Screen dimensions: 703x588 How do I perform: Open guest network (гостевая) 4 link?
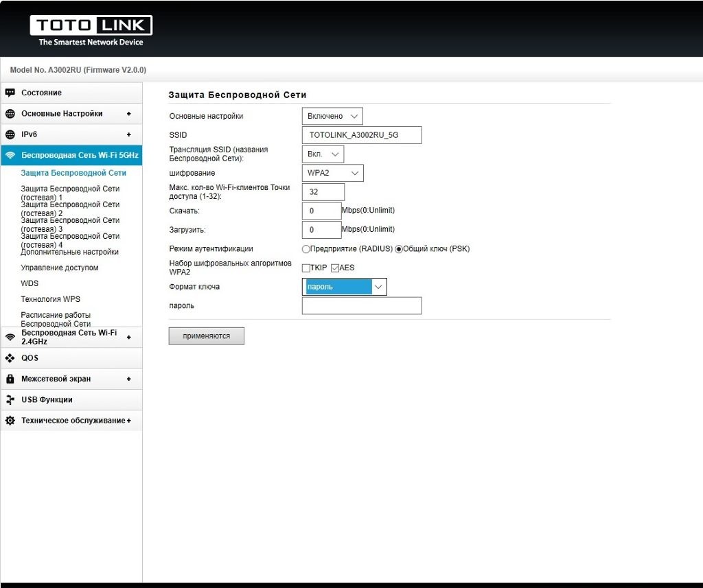coord(70,240)
